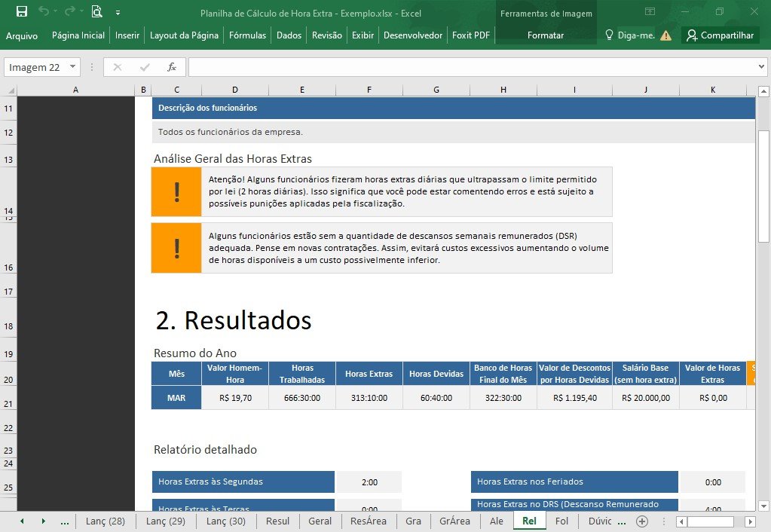The width and height of the screenshot is (771, 532).
Task: Expand the formula bar chevron
Action: pyautogui.click(x=761, y=67)
